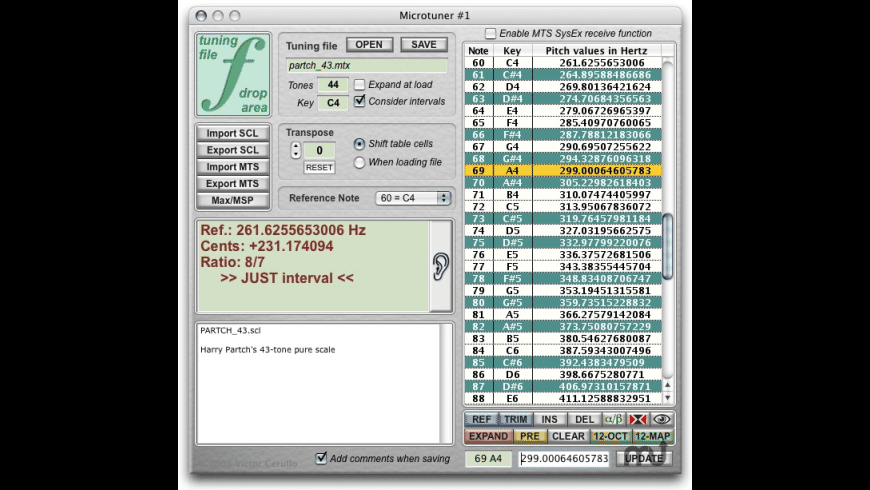Select row 60 C4 in pitch table
The height and width of the screenshot is (490, 870).
[x=563, y=63]
